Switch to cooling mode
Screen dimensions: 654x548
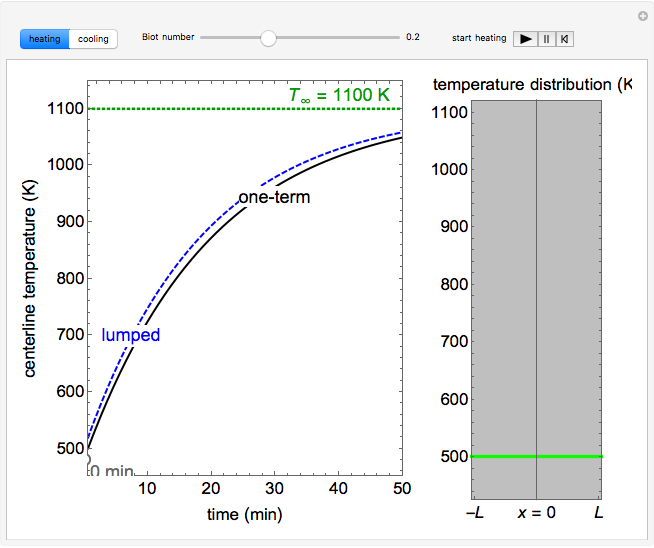click(x=93, y=39)
